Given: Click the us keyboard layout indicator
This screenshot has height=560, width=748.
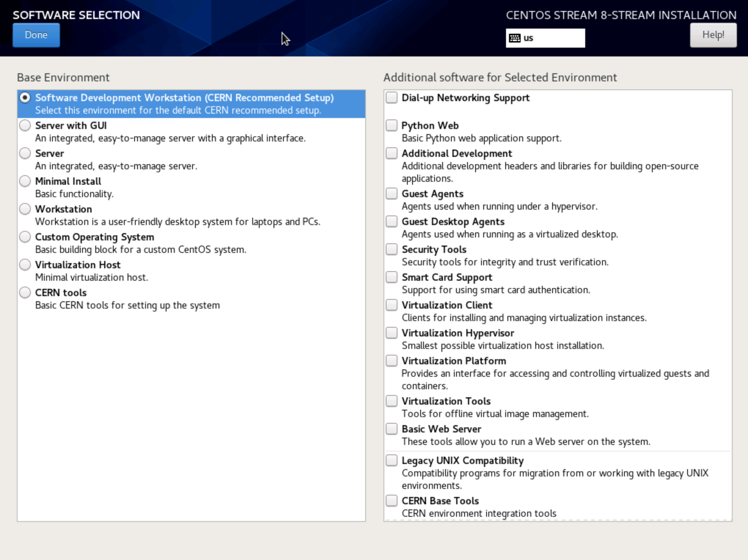Looking at the screenshot, I should [x=545, y=38].
